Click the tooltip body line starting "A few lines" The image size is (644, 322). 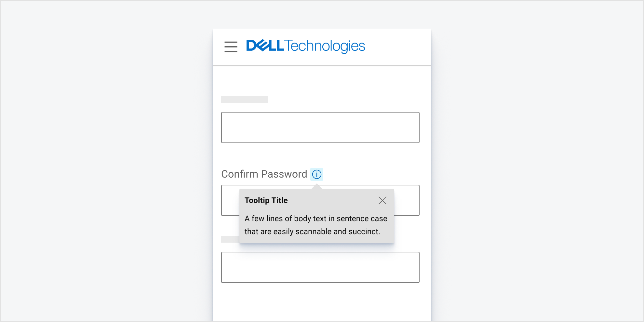click(316, 219)
